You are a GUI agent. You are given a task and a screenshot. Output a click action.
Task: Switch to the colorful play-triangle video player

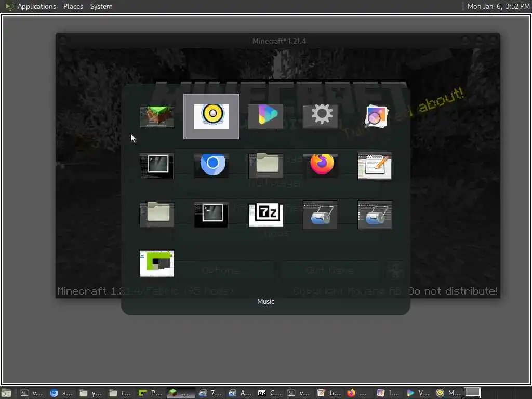click(x=265, y=116)
